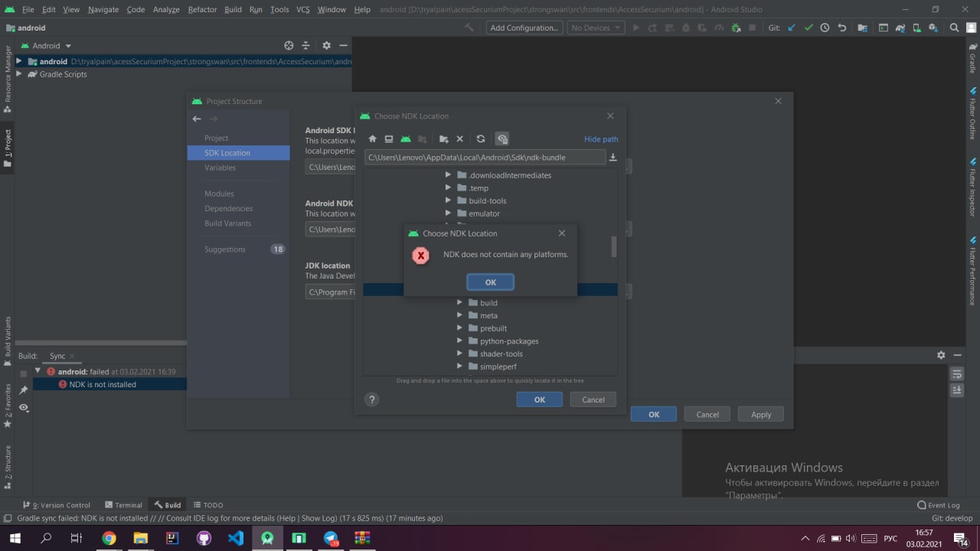Open Build panel settings gear
The image size is (980, 551).
(x=941, y=355)
